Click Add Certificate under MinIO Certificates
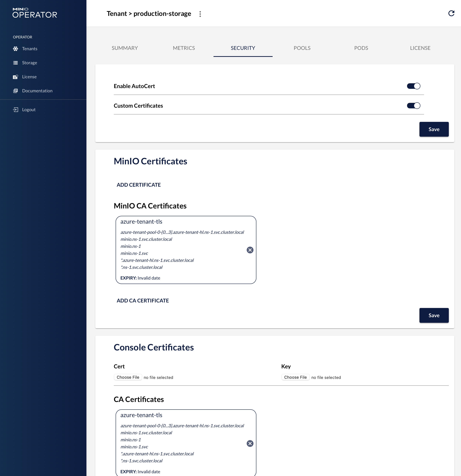This screenshot has height=476, width=461. click(139, 185)
